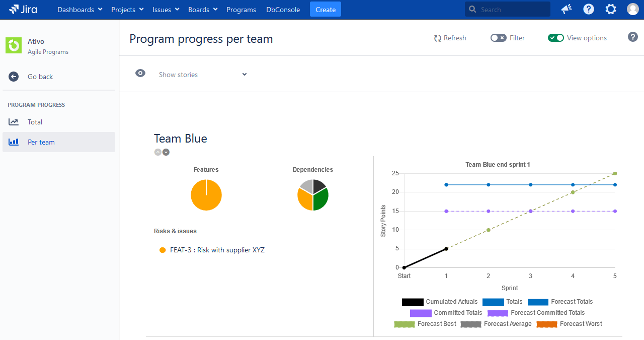Click the Go back arrow in the sidebar
Viewport: 644px width, 340px height.
[14, 77]
